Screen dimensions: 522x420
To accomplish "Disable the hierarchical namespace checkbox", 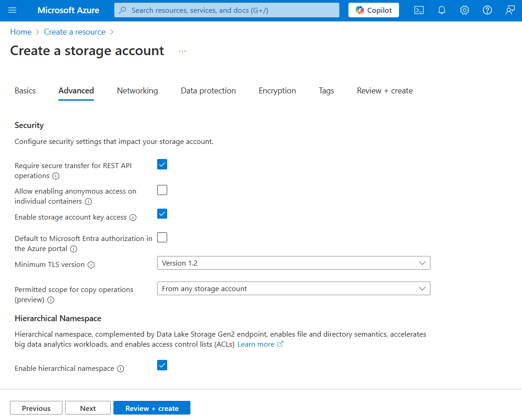I will pos(162,365).
